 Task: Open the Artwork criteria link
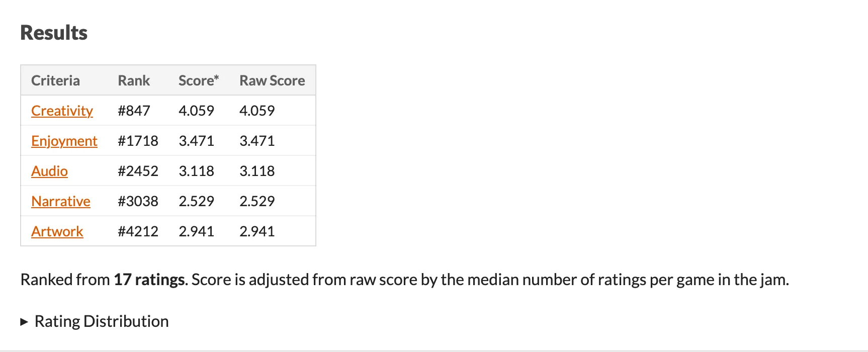57,231
